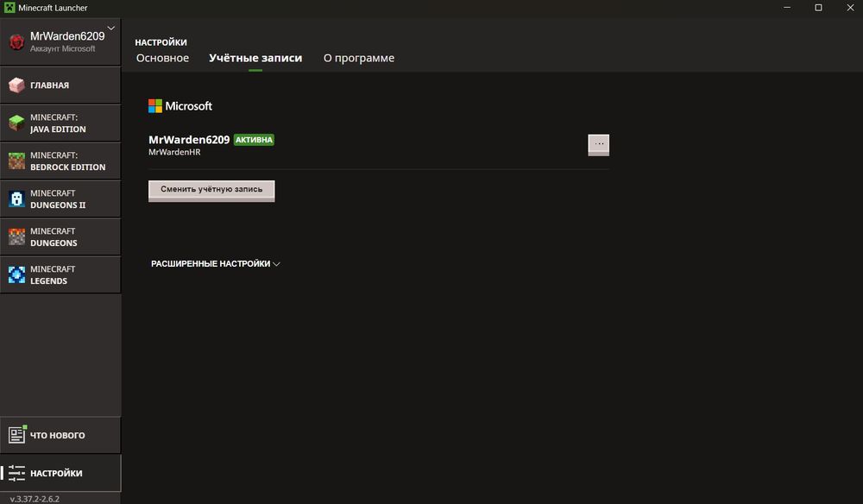Open the Что нового text label
Image resolution: width=863 pixels, height=504 pixels.
[x=57, y=435]
